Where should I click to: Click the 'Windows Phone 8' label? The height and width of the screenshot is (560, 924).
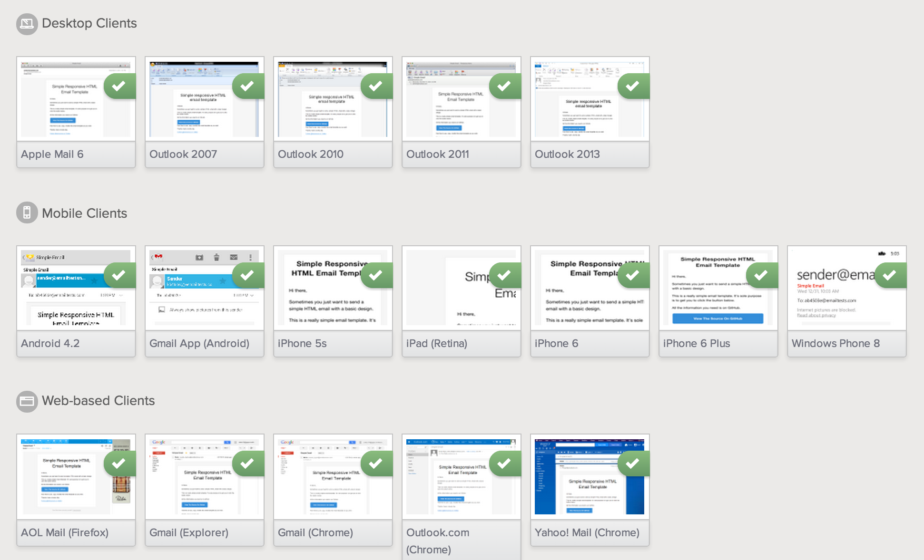[x=836, y=343]
